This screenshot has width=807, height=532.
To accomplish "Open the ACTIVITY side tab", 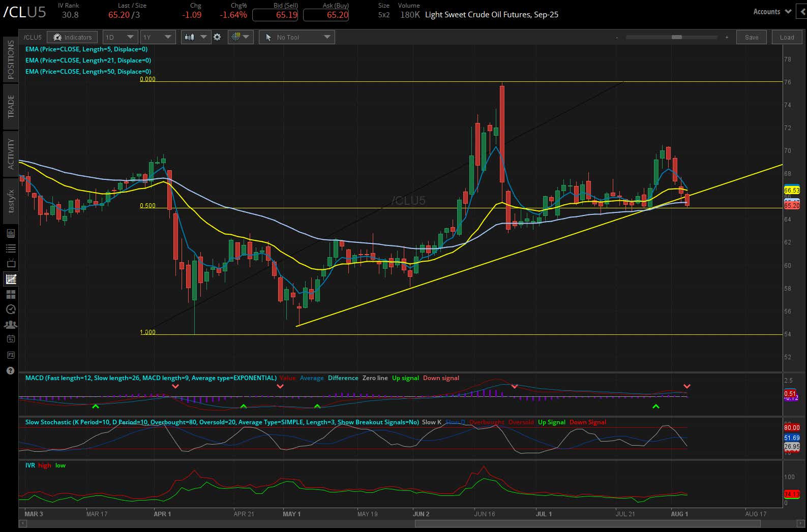I will point(11,153).
